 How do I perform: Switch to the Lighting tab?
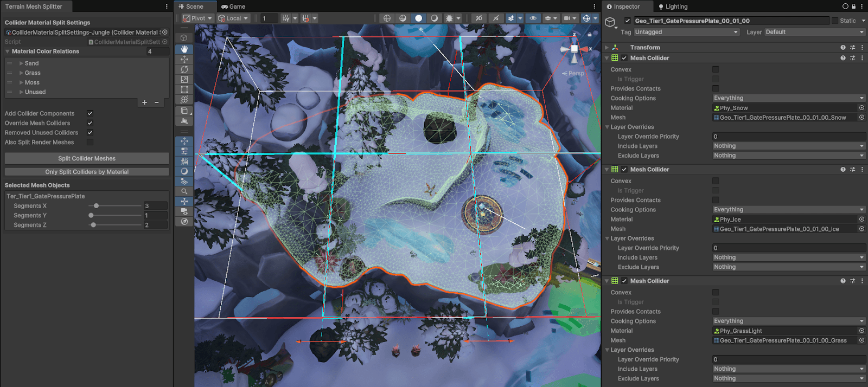pyautogui.click(x=672, y=7)
